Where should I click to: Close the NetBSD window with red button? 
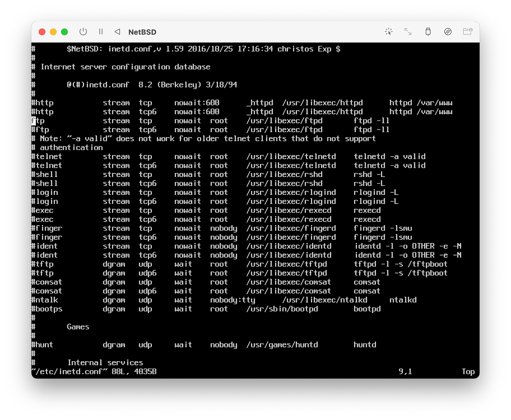click(42, 32)
